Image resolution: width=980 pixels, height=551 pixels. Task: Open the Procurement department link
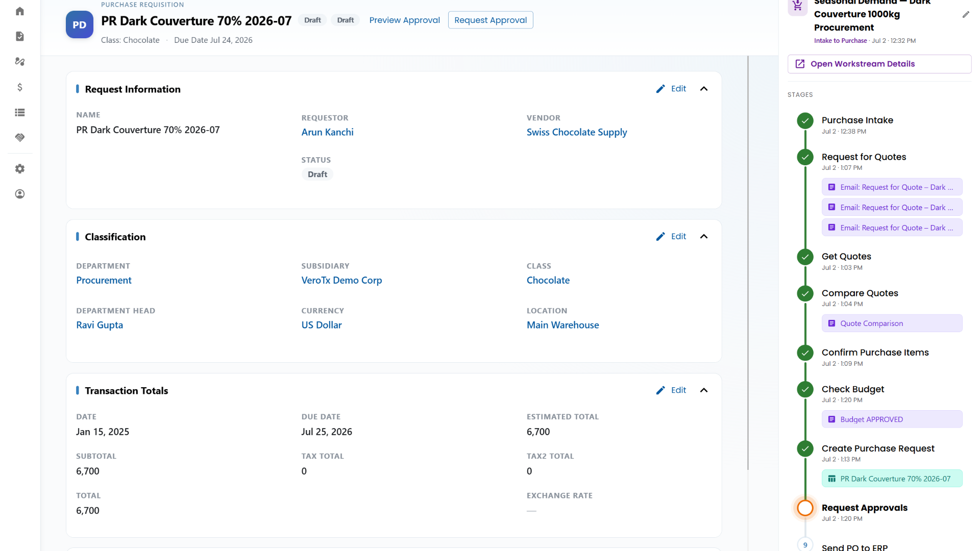pyautogui.click(x=104, y=280)
